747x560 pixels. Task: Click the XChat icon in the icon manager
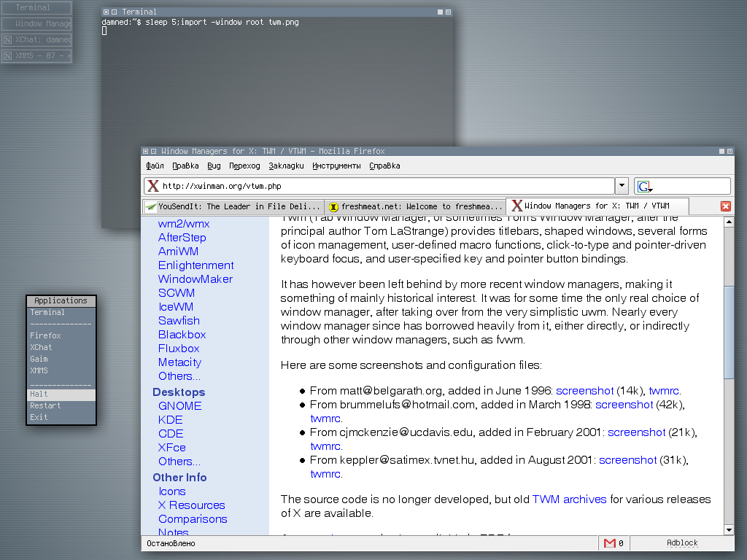(7, 39)
